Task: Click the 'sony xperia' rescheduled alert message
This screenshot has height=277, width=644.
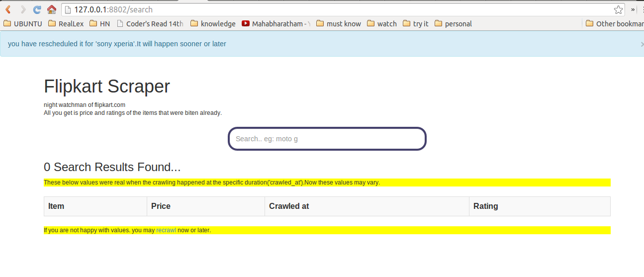Action: (x=117, y=44)
